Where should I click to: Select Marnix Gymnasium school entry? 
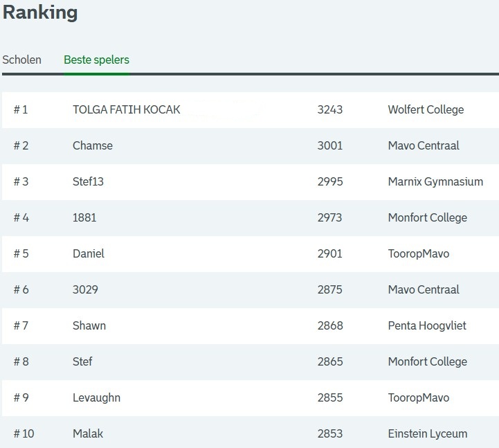435,181
